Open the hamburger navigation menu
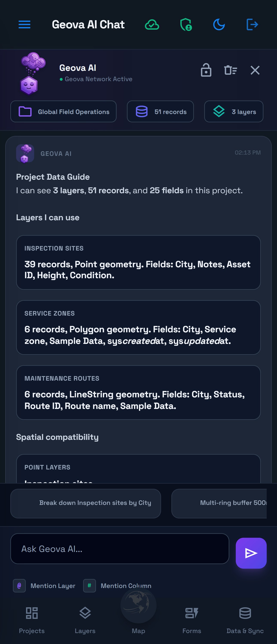277x644 pixels. point(24,24)
